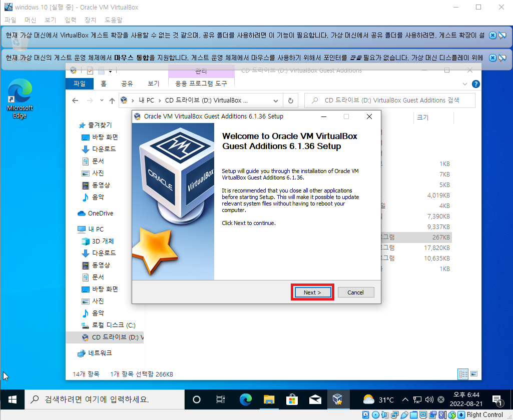The width and height of the screenshot is (513, 420).
Task: Dismiss the mouse integration notification
Action: pos(492,58)
